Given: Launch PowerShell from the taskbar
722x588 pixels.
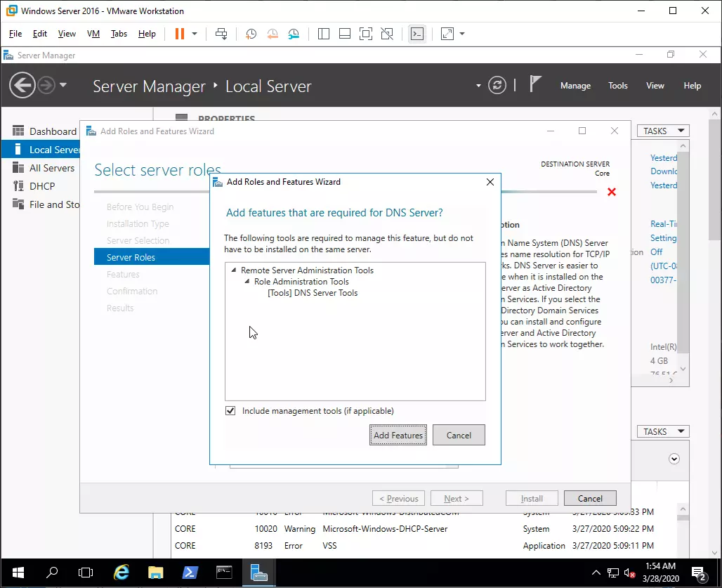Looking at the screenshot, I should tap(190, 573).
